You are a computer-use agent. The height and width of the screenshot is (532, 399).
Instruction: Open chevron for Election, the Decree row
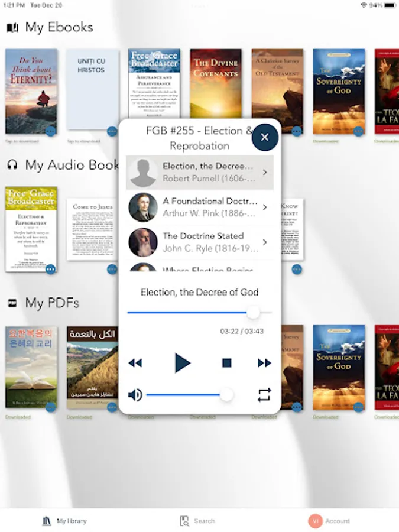point(265,173)
